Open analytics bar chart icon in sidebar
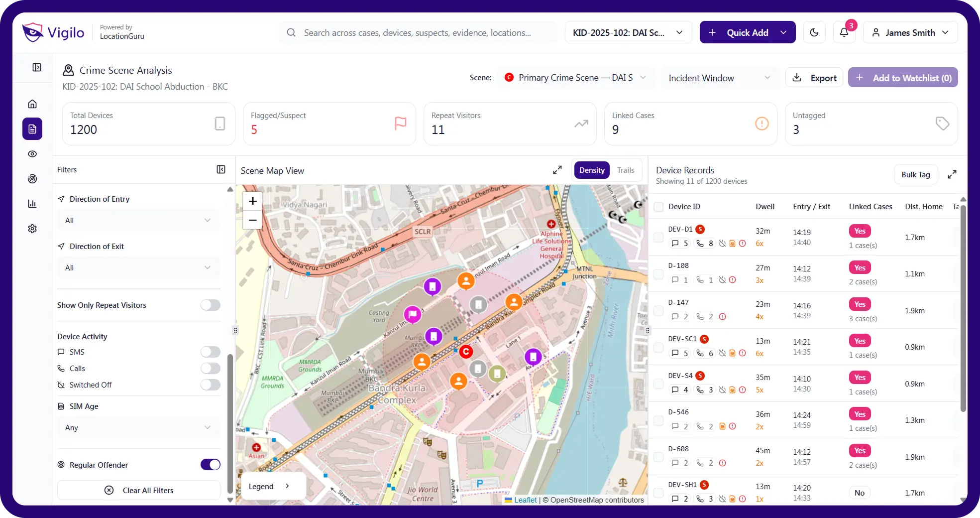The height and width of the screenshot is (518, 980). (x=32, y=204)
